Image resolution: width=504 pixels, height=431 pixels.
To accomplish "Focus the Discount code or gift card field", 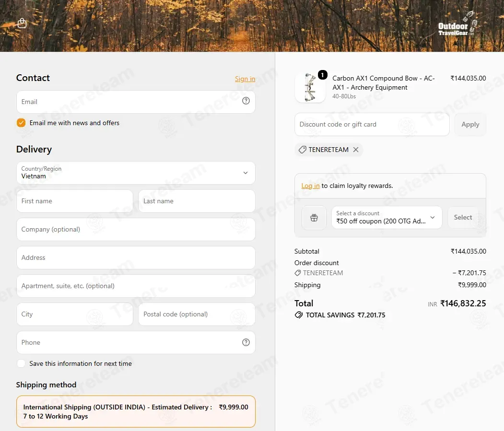I will pos(372,124).
